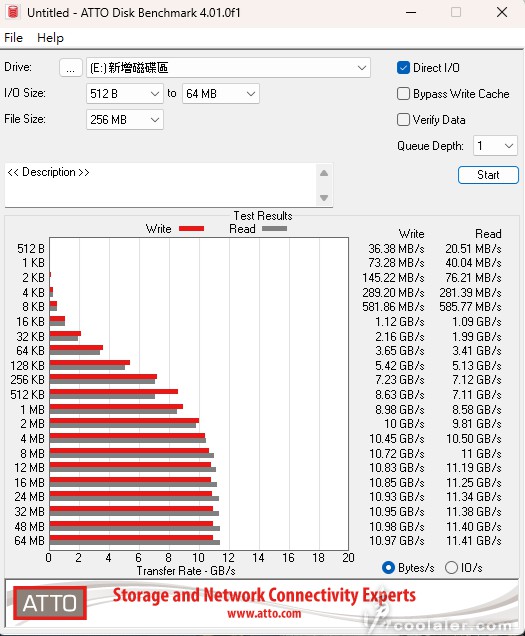Click inside the Description text box

click(160, 185)
